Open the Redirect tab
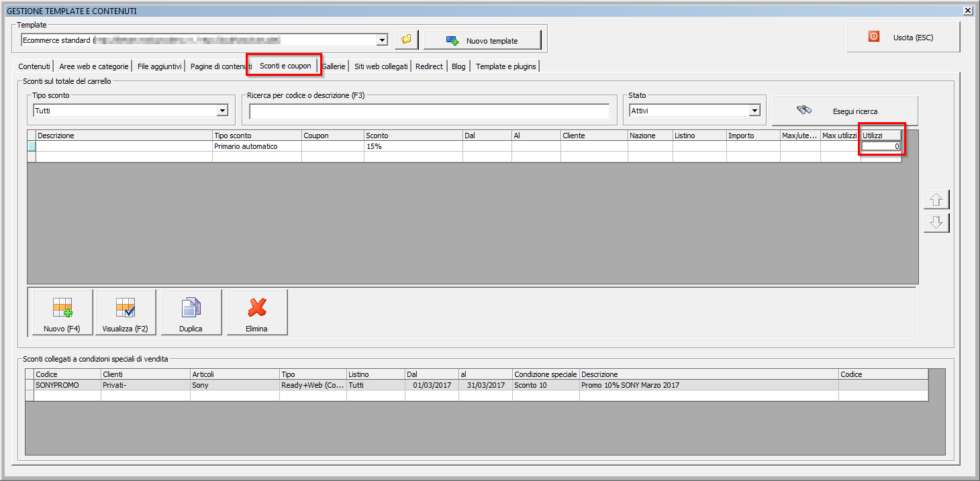The image size is (980, 481). (429, 66)
